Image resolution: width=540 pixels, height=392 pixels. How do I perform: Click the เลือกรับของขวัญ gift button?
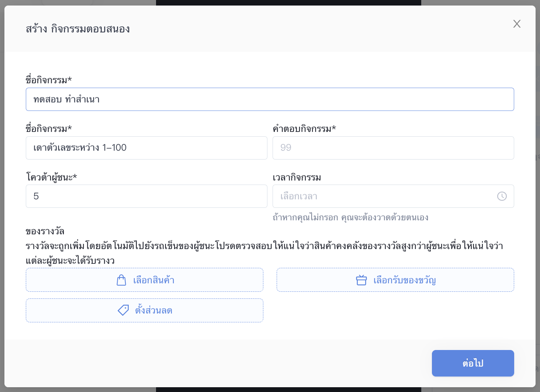[395, 280]
